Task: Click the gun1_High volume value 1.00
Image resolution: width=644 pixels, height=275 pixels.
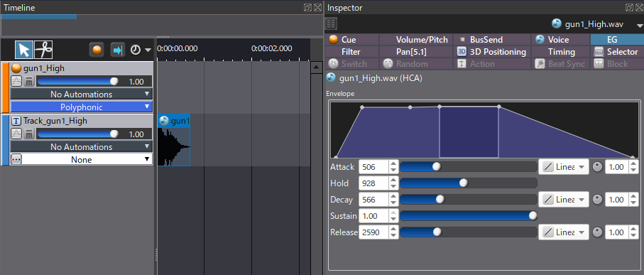Action: click(x=136, y=82)
